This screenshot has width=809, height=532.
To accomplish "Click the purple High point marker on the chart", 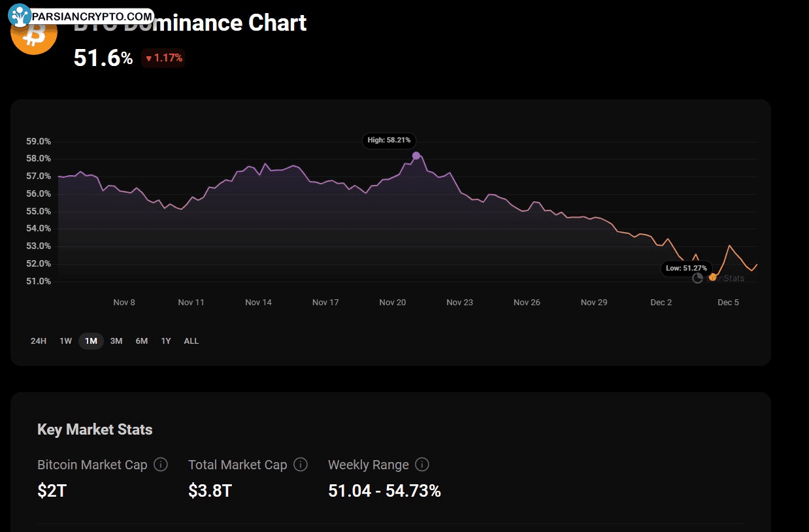I will (416, 156).
